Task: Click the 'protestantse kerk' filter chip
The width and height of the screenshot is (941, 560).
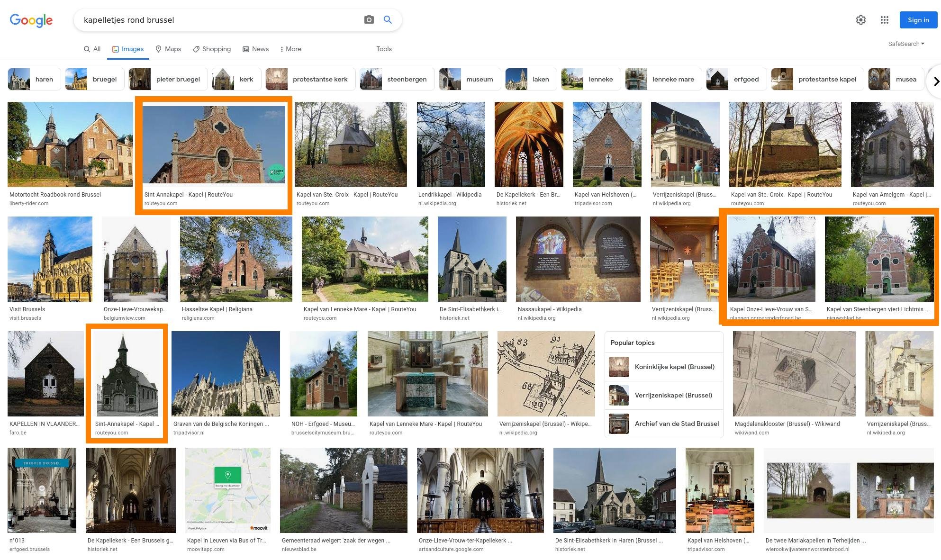Action: (310, 79)
